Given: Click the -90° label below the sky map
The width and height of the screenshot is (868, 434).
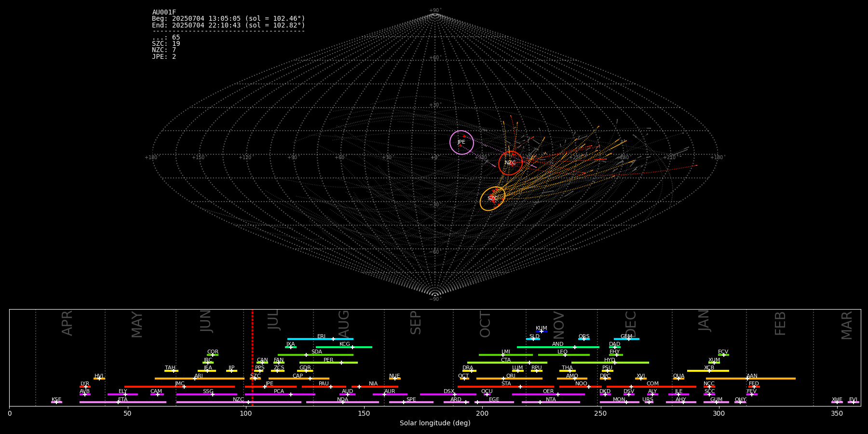Looking at the screenshot, I should pos(435,299).
